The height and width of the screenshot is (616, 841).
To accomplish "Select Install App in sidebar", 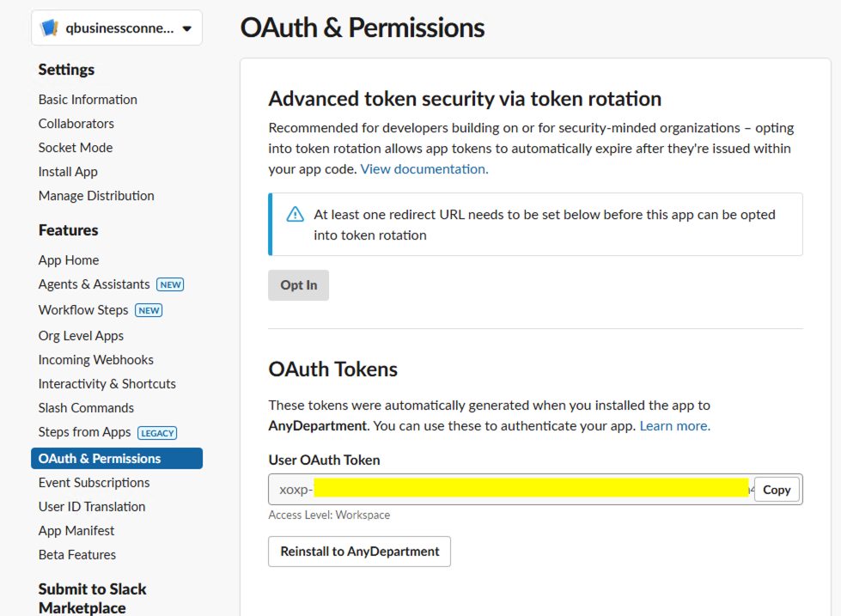I will [x=68, y=172].
